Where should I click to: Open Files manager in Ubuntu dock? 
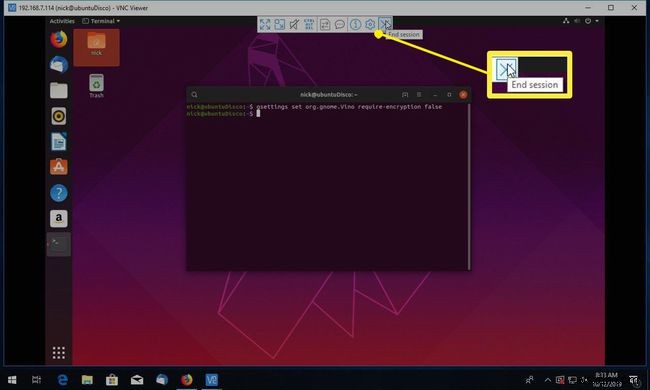tap(59, 90)
